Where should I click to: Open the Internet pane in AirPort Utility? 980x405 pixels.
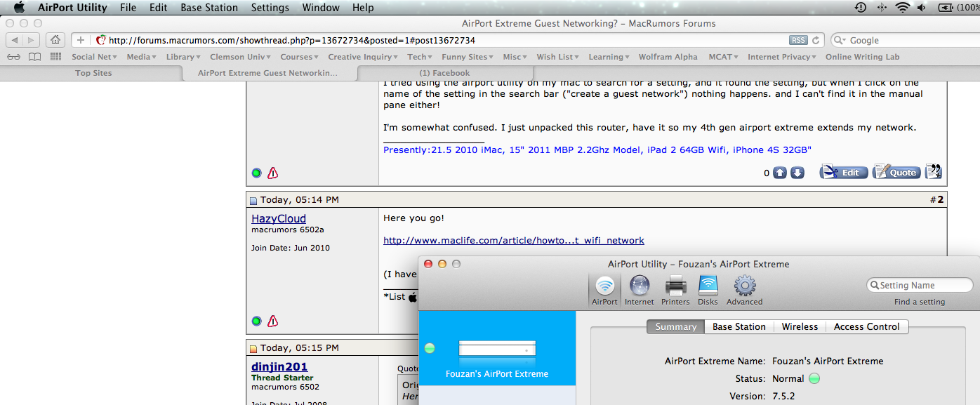click(x=640, y=291)
